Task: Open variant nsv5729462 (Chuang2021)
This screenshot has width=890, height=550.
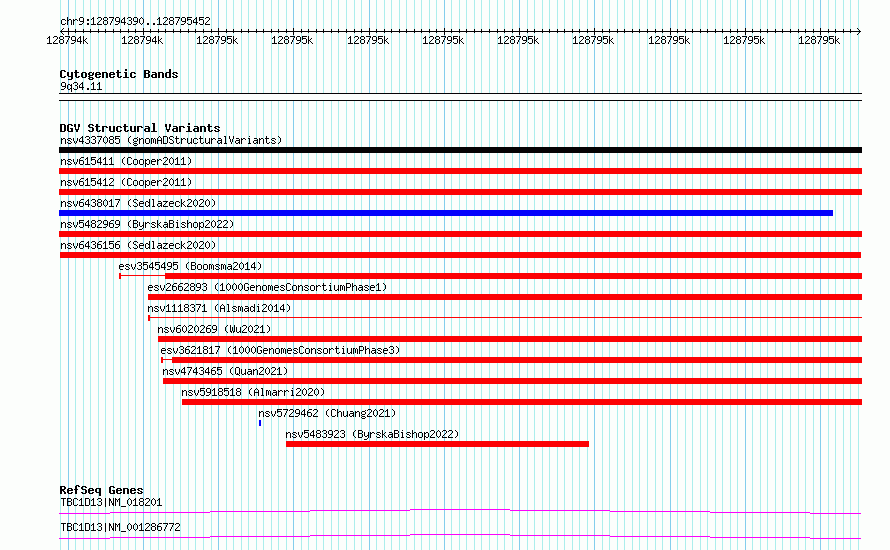Action: [x=327, y=413]
